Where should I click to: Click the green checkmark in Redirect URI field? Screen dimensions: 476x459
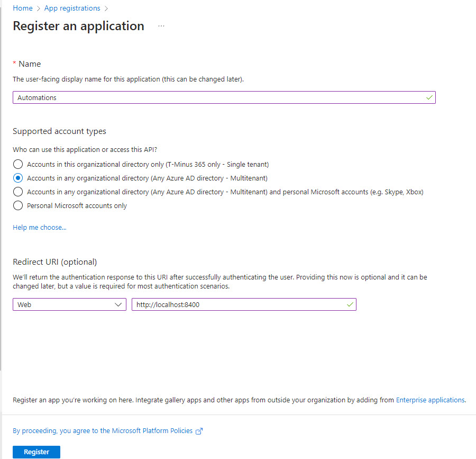click(350, 304)
